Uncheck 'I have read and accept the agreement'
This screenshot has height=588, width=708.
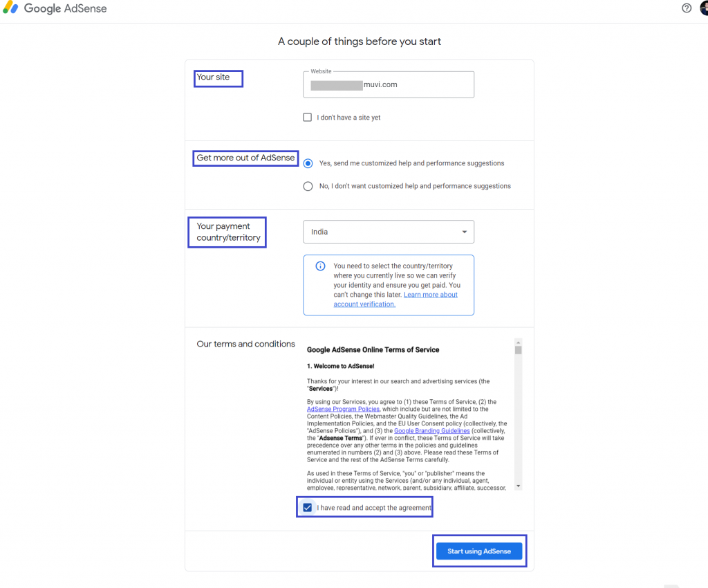click(307, 507)
